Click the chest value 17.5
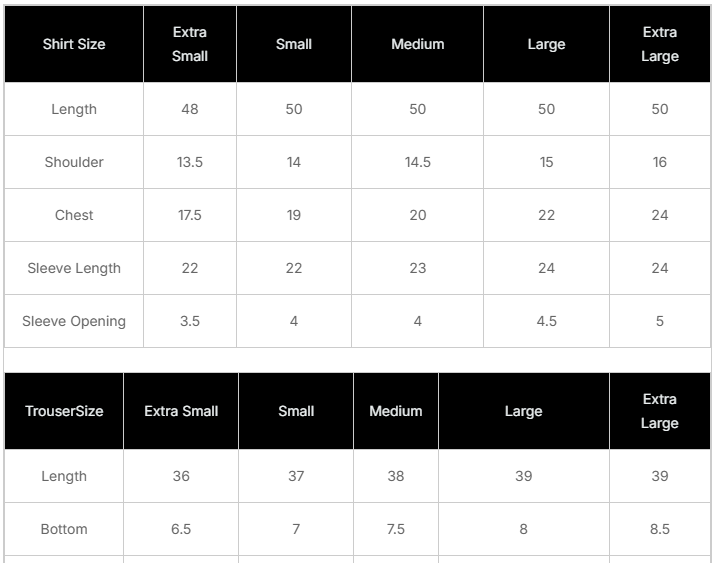The width and height of the screenshot is (723, 563). point(190,215)
